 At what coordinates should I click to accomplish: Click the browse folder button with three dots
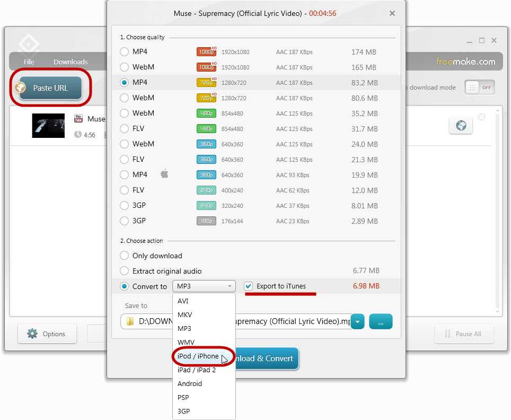pos(381,321)
